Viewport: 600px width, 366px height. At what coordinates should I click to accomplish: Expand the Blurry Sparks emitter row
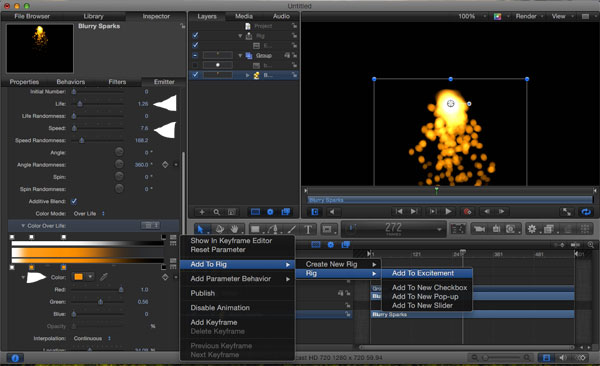tap(248, 75)
